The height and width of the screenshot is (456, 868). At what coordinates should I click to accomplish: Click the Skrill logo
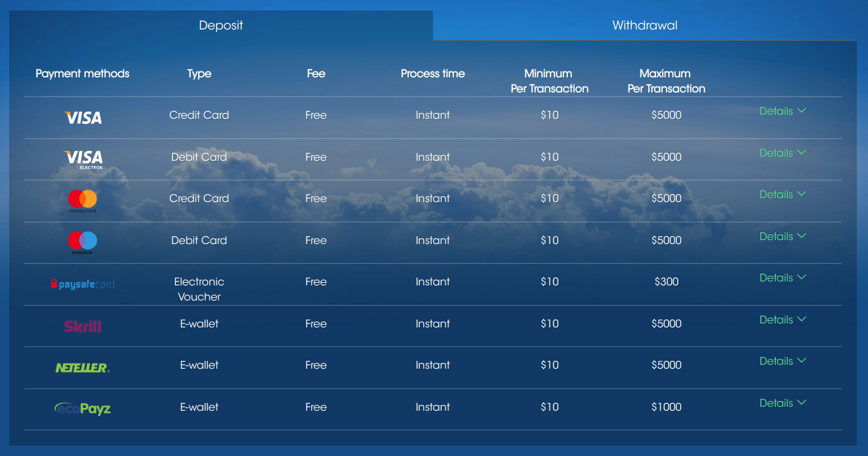coord(83,326)
